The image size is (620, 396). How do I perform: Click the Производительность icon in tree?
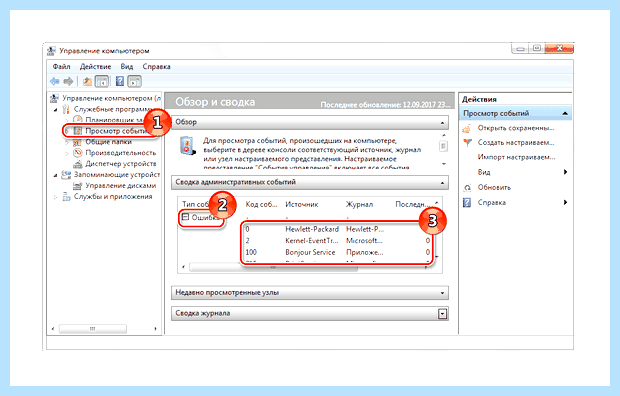[78, 153]
